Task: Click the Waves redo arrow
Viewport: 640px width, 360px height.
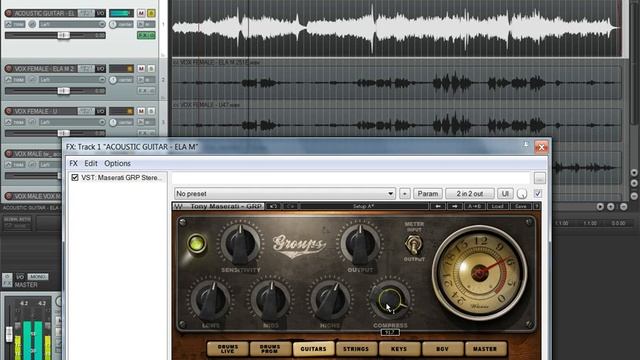Action: [x=291, y=206]
